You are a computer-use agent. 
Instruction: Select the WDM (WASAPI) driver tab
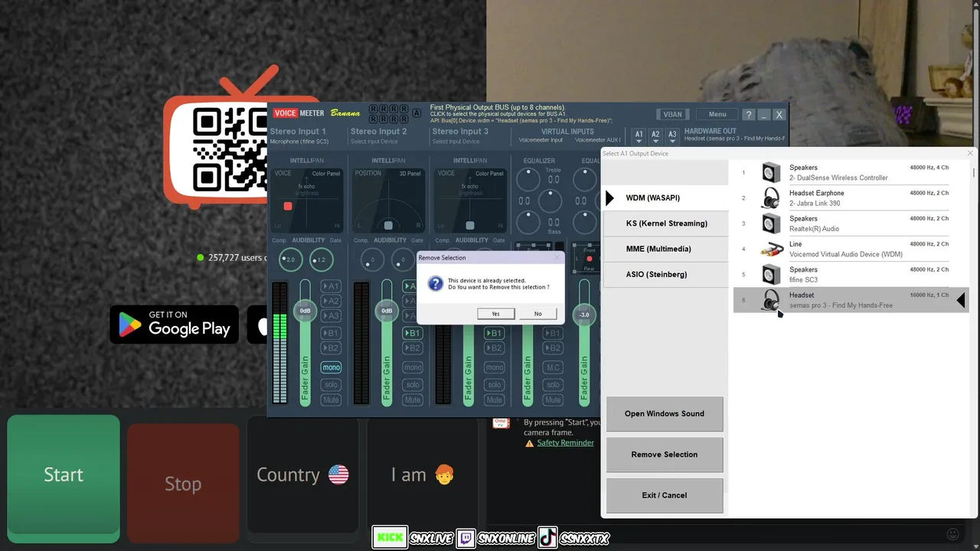tap(665, 198)
